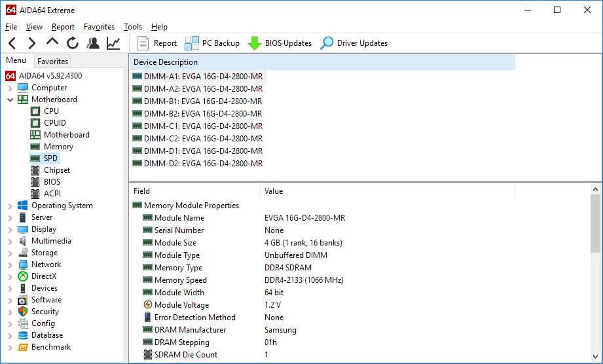Viewport: 603px width, 364px height.
Task: Select the Config tree node
Action: click(x=43, y=323)
